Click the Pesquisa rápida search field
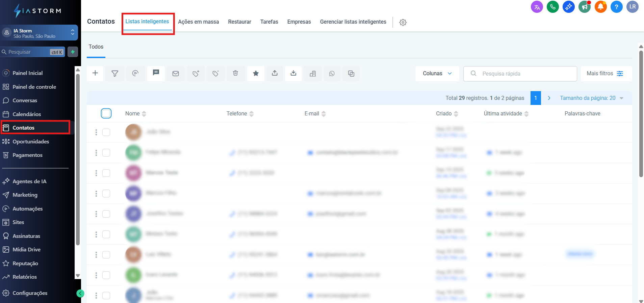This screenshot has height=303, width=644. (520, 74)
